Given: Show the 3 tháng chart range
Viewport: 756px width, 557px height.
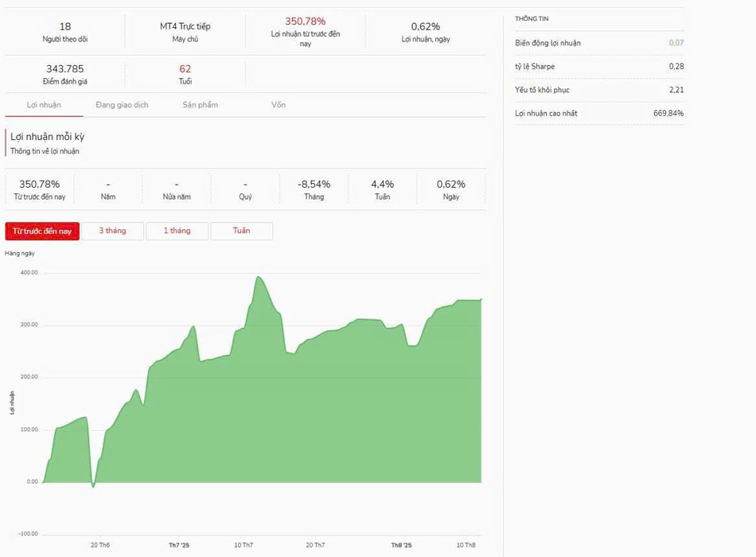Looking at the screenshot, I should (x=112, y=231).
